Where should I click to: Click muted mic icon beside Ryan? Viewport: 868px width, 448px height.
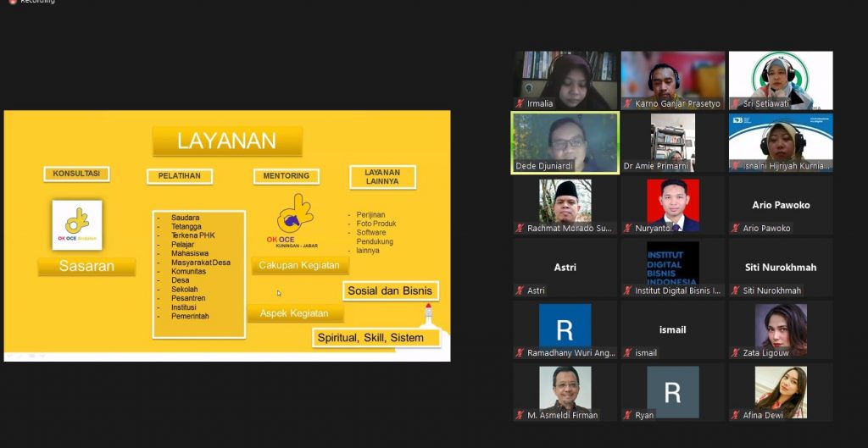628,416
